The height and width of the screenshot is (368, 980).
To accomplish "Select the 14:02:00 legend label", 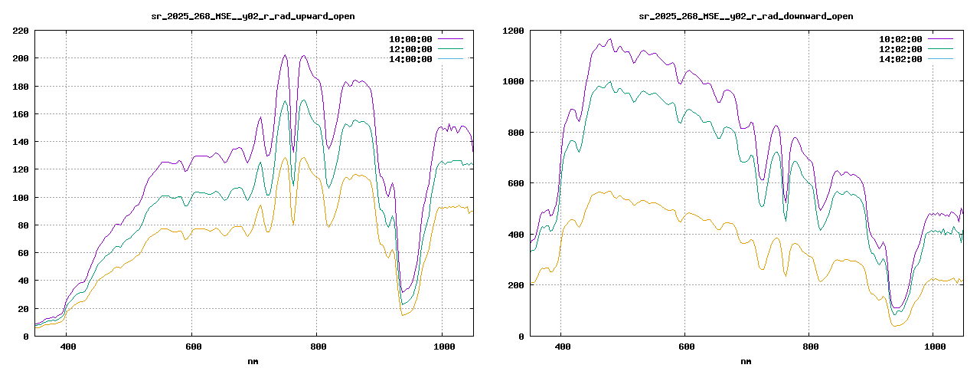I will (x=900, y=59).
